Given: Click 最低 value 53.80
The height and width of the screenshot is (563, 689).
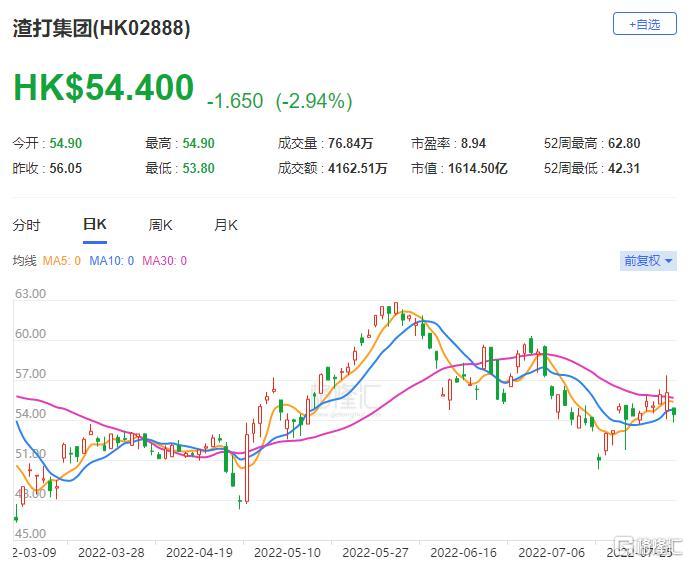Looking at the screenshot, I should [199, 168].
